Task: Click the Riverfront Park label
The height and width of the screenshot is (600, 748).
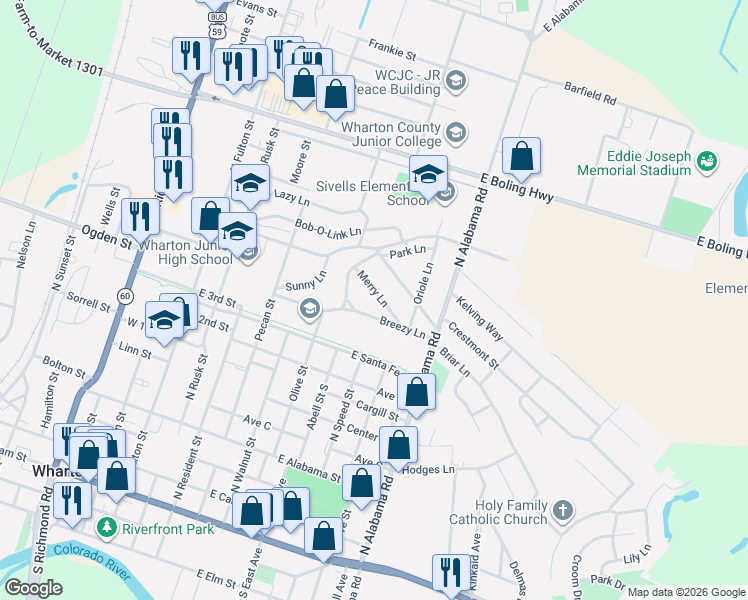Action: tap(168, 529)
